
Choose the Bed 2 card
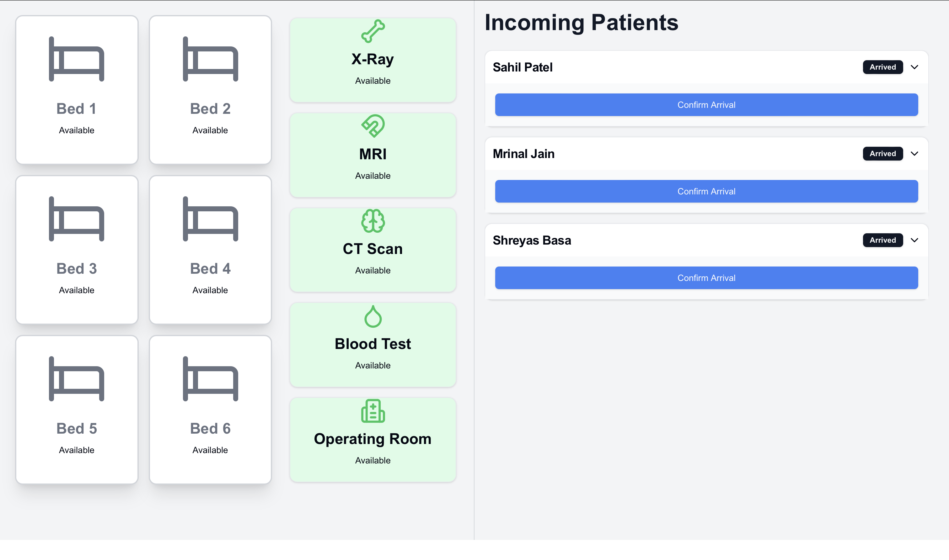pyautogui.click(x=210, y=90)
